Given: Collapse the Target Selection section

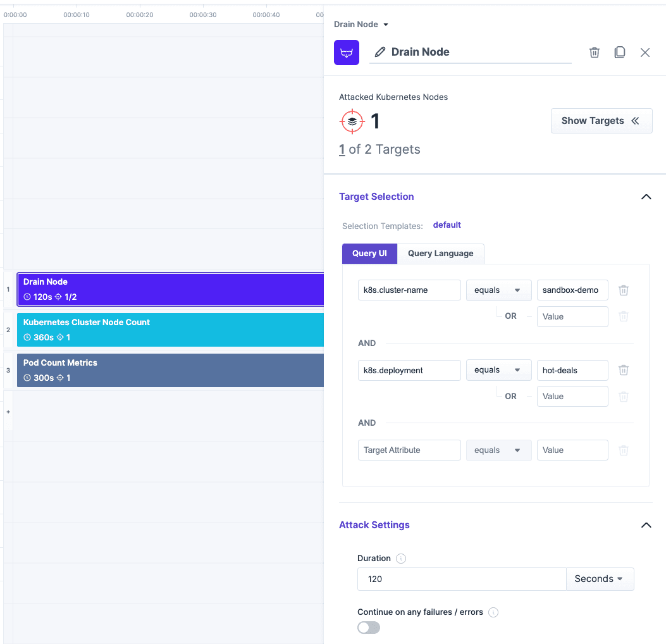Looking at the screenshot, I should point(646,197).
